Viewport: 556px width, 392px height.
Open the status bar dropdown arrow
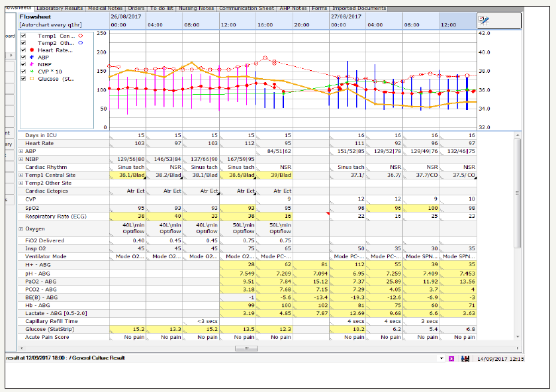point(441,358)
